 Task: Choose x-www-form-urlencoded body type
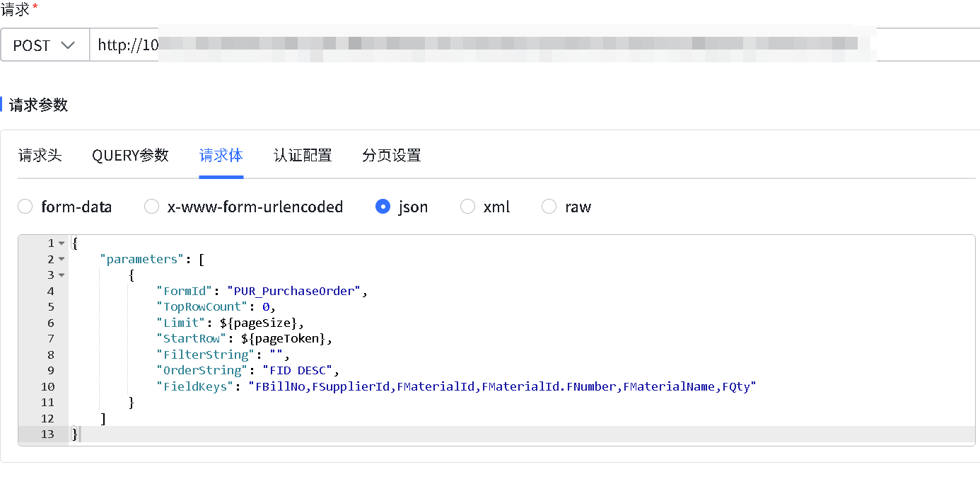151,207
